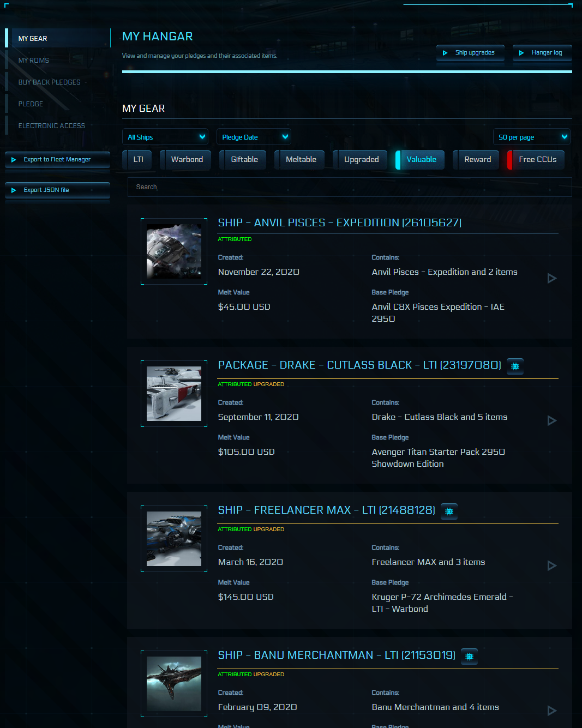Toggle the Reward filter

(x=476, y=160)
